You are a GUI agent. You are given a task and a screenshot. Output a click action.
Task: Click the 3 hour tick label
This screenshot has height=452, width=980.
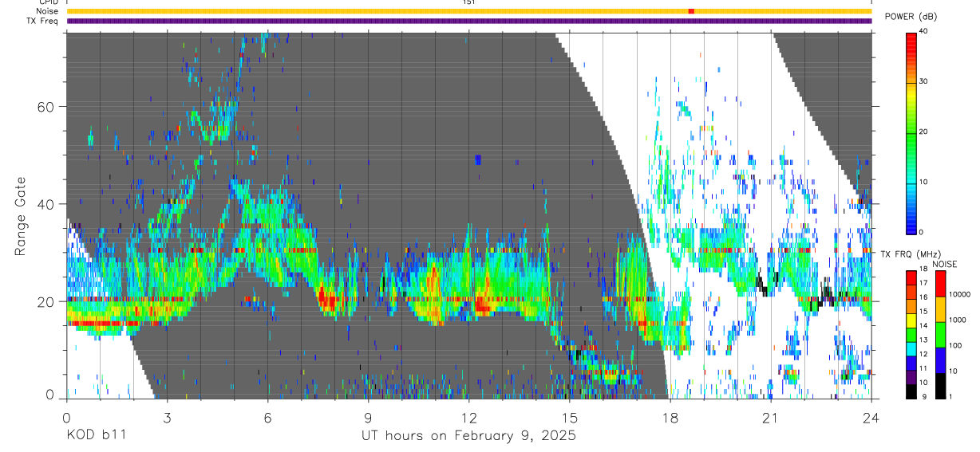point(167,417)
